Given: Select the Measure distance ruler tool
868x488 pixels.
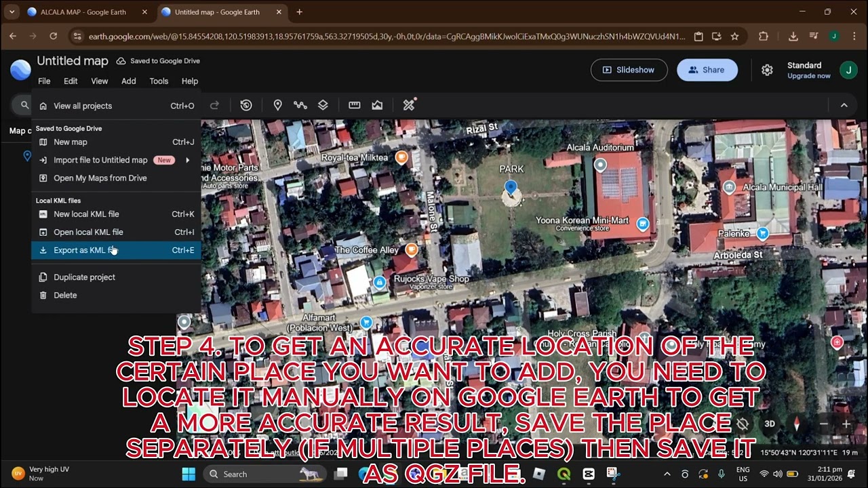Looking at the screenshot, I should 354,105.
